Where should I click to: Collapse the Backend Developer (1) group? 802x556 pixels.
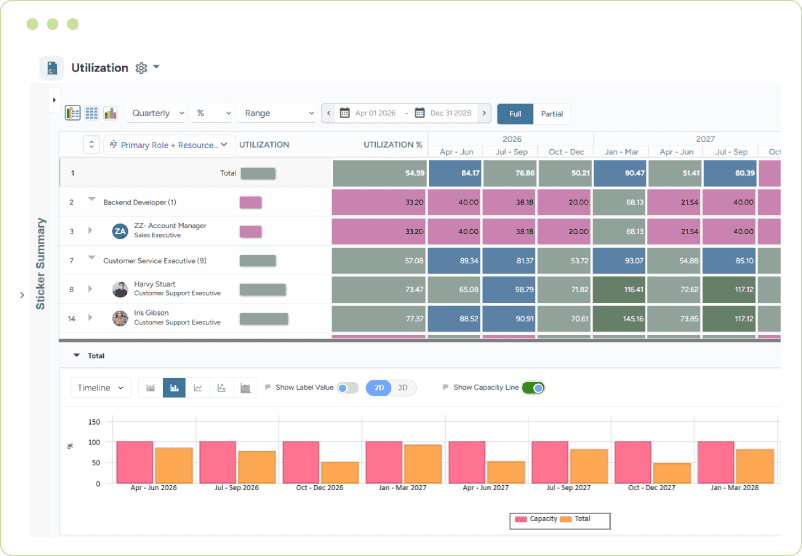pyautogui.click(x=92, y=199)
